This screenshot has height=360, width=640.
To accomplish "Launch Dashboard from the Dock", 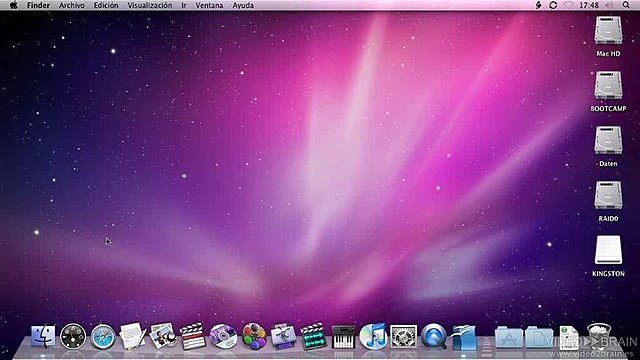I will coord(73,336).
